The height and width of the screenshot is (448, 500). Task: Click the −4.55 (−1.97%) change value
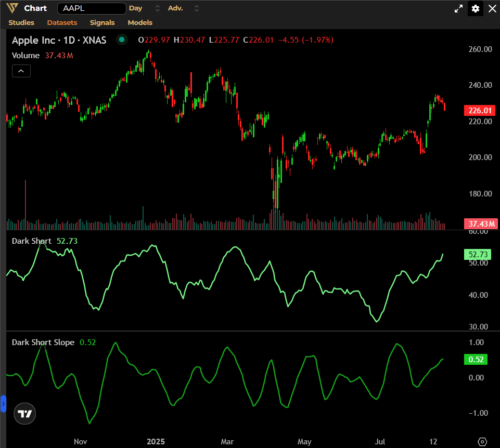(x=306, y=40)
